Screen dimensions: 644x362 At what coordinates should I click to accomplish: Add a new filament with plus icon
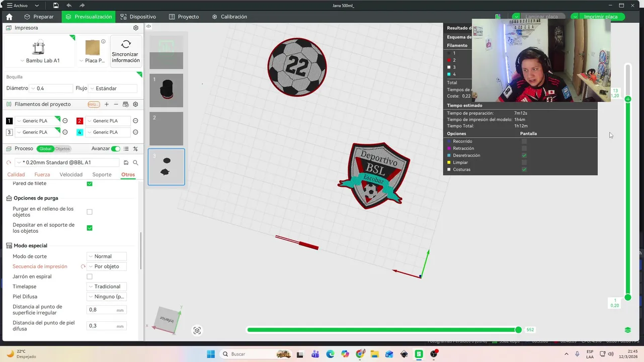pyautogui.click(x=106, y=104)
